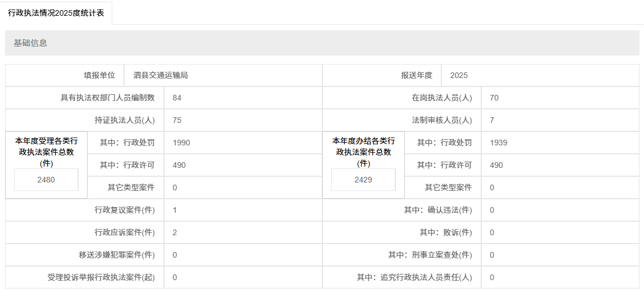The height and width of the screenshot is (293, 644).
Task: Click the 法制审核人员 value 7
Action: pos(492,120)
